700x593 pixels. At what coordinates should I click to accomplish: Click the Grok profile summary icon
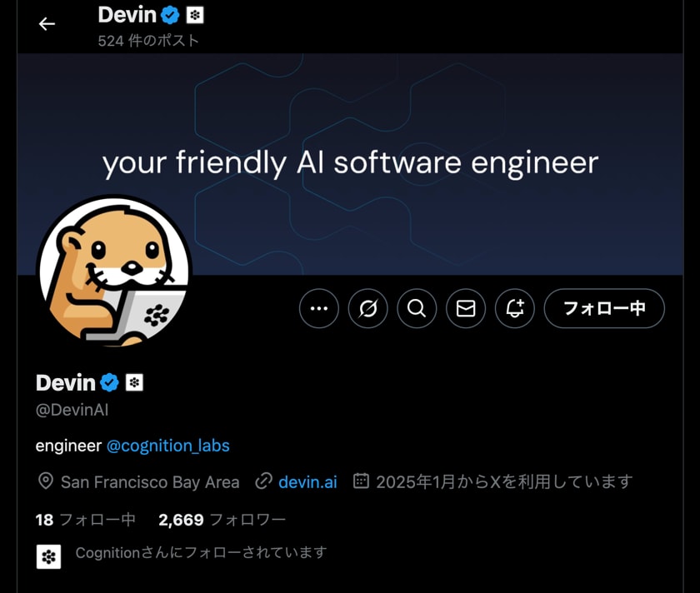pyautogui.click(x=367, y=308)
